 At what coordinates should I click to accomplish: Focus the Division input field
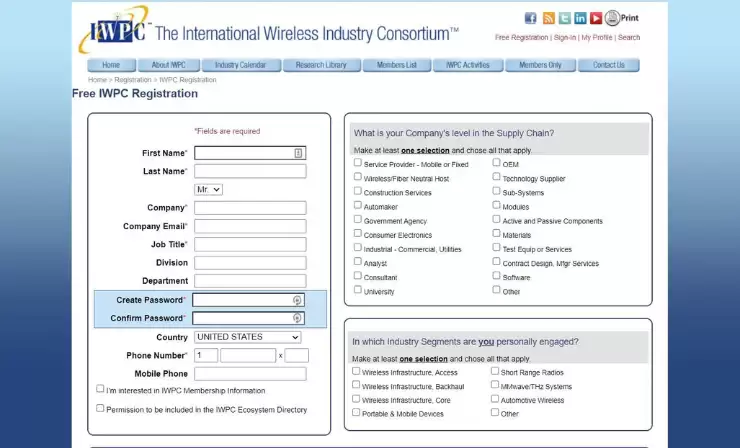250,263
